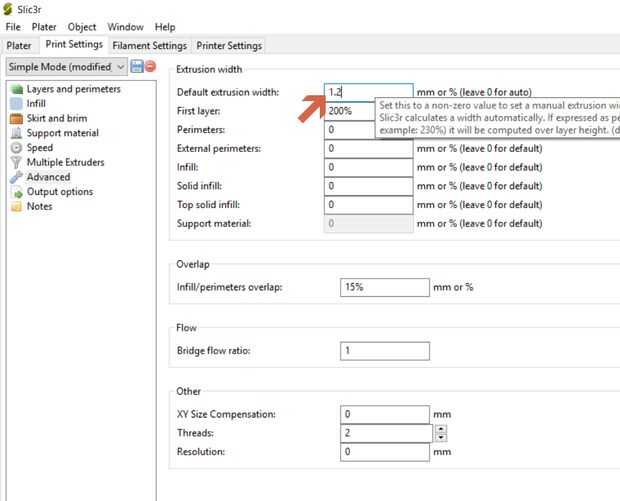Viewport: 620px width, 501px height.
Task: Click the Solid infill width field
Action: coord(369,186)
